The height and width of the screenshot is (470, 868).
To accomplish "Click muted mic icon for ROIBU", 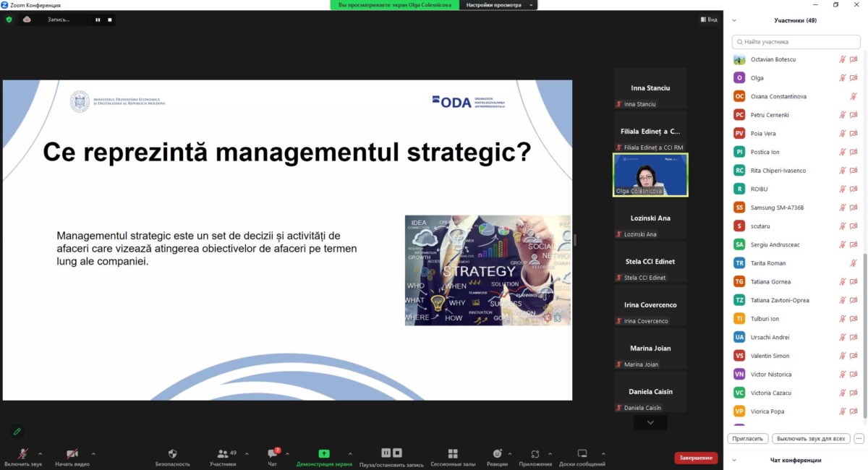I will (x=843, y=189).
